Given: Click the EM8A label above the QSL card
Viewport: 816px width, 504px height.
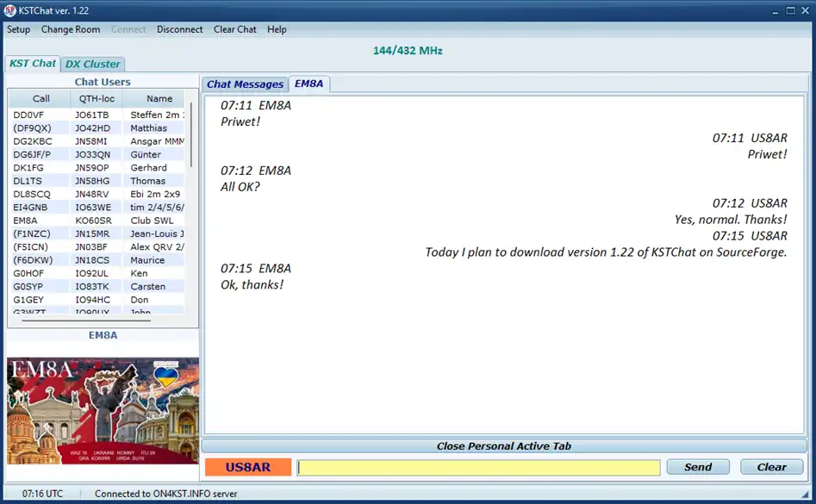Looking at the screenshot, I should [x=103, y=335].
